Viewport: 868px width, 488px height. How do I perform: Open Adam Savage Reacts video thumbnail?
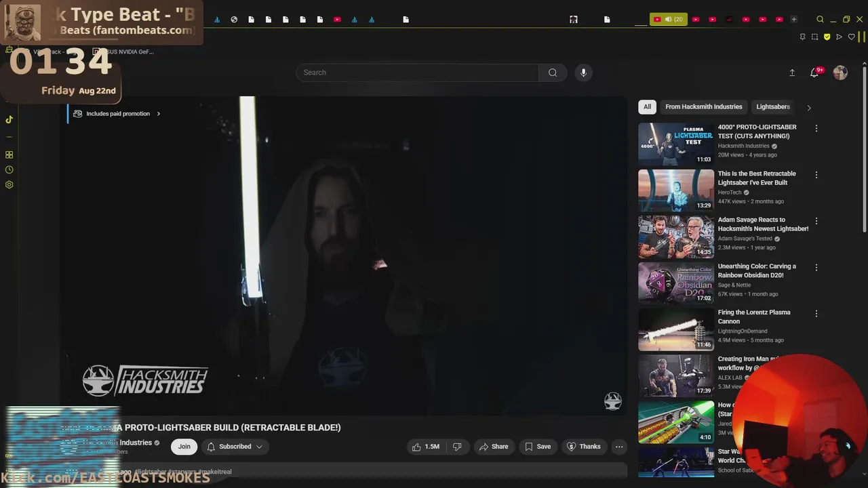tap(676, 237)
